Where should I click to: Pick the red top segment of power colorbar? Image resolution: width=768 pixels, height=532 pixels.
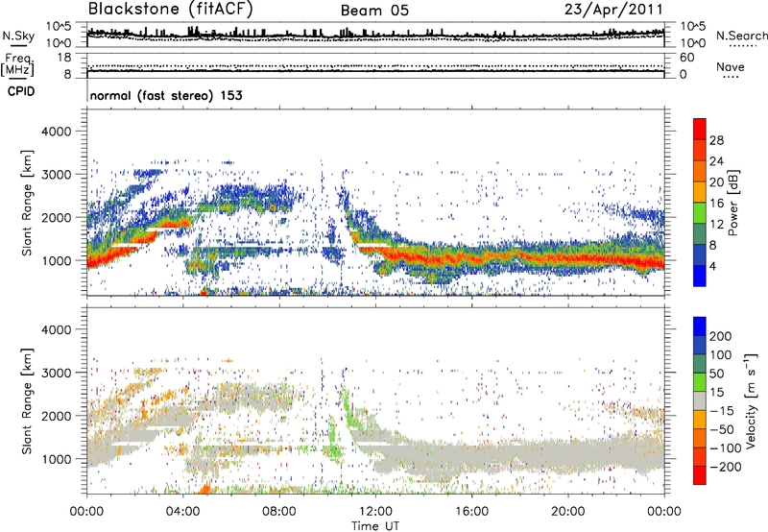tap(700, 129)
